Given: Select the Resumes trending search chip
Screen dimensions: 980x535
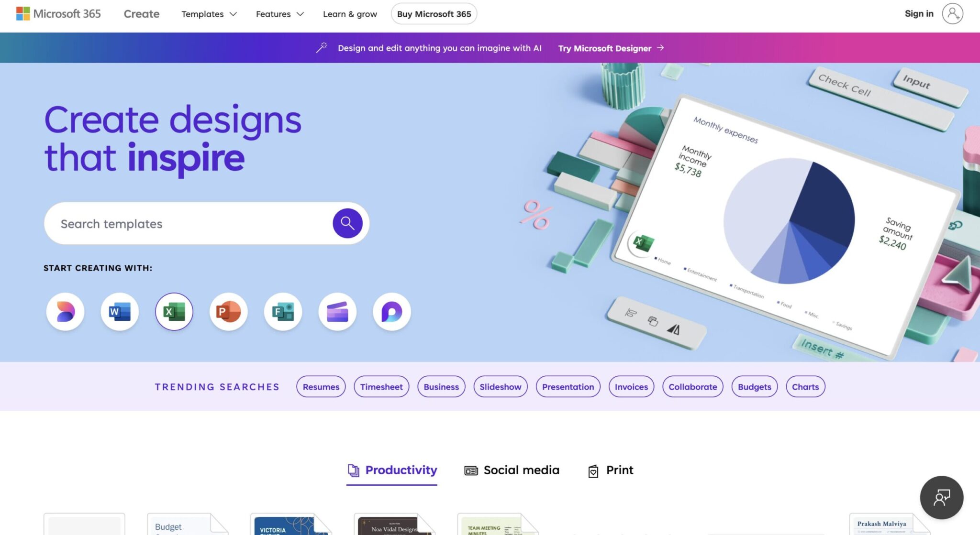Looking at the screenshot, I should [x=321, y=386].
